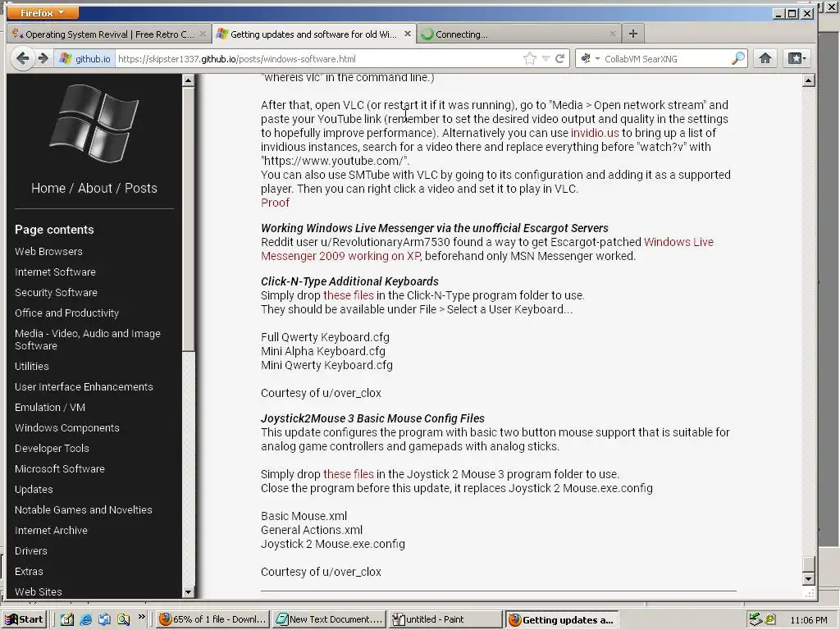Screen dimensions: 840x630
Task: Switch to New Text Document taskbar button
Action: pos(329,620)
